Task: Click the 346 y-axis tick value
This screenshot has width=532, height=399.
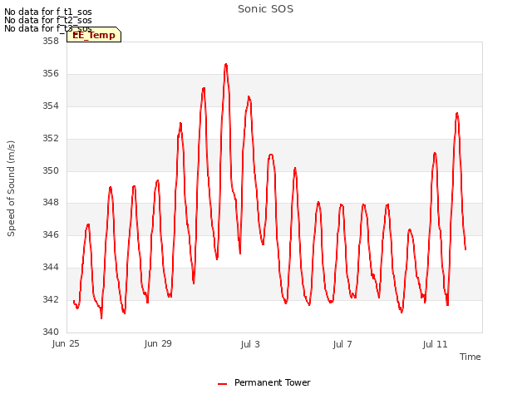Action: click(51, 234)
